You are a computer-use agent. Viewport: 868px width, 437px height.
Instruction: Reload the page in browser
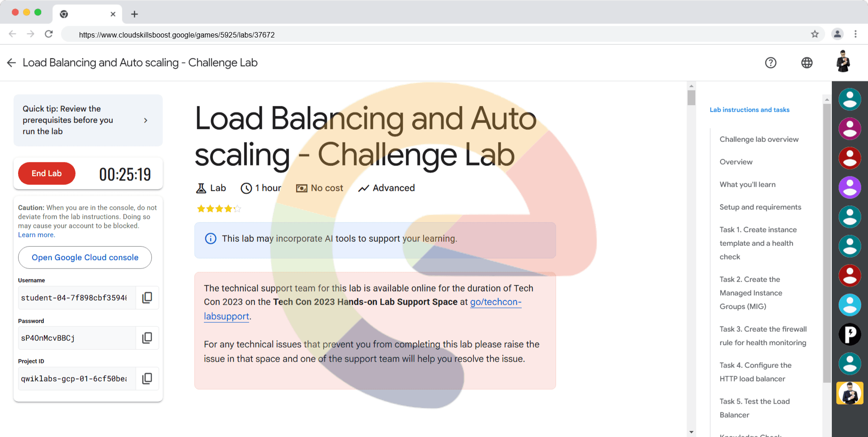pyautogui.click(x=49, y=34)
